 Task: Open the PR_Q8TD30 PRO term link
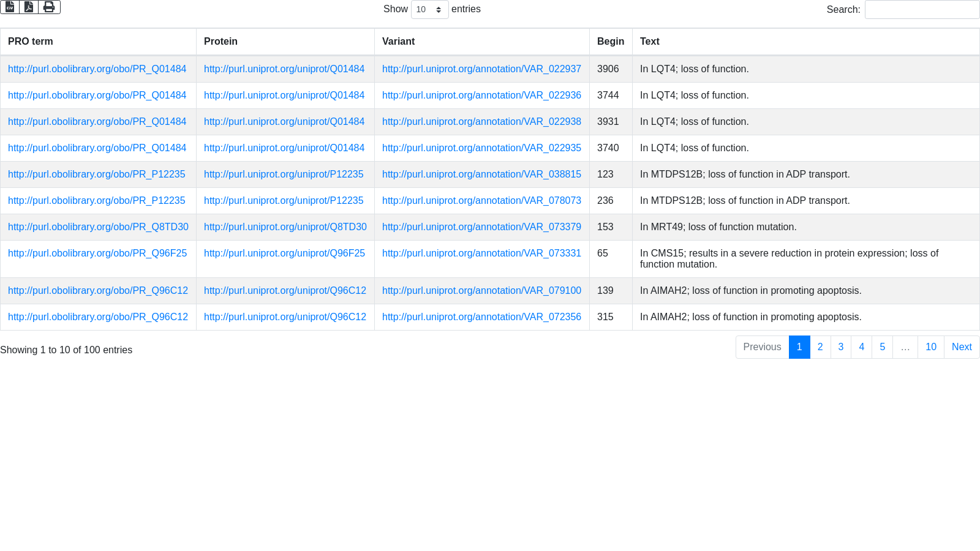click(x=98, y=227)
